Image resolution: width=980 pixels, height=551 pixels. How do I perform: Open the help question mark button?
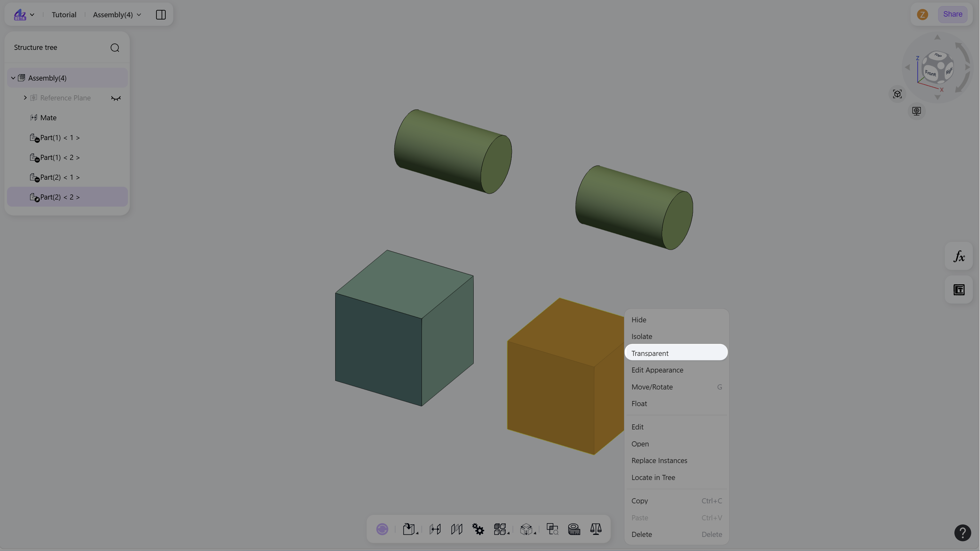[962, 532]
